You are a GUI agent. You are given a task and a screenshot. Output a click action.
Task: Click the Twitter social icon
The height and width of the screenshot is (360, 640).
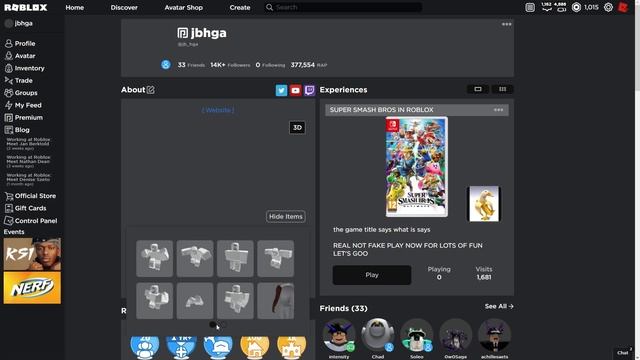[281, 90]
